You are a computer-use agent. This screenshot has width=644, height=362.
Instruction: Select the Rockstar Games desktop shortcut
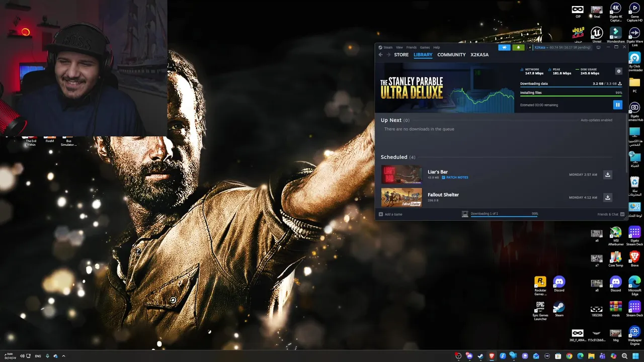pos(540,286)
